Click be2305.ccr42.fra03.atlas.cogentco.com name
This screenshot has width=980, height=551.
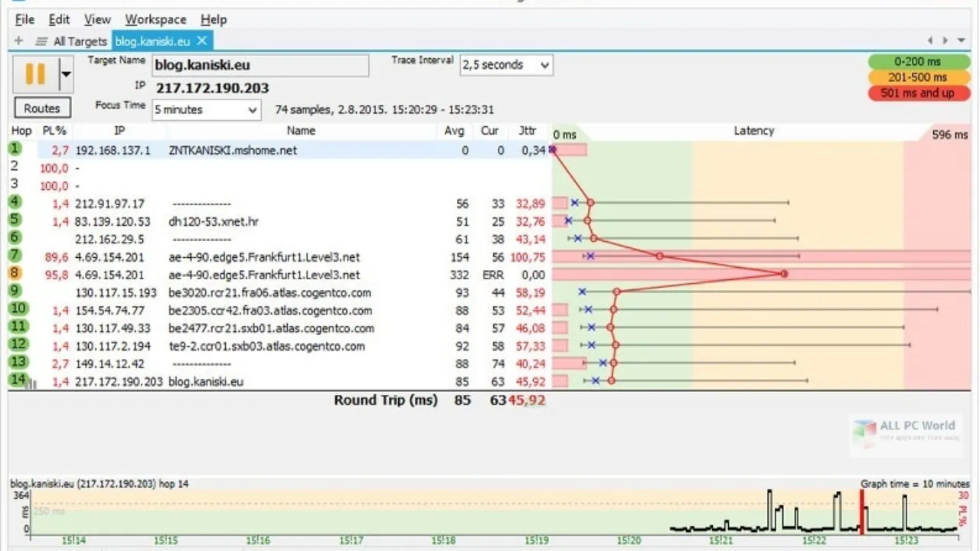pyautogui.click(x=270, y=311)
